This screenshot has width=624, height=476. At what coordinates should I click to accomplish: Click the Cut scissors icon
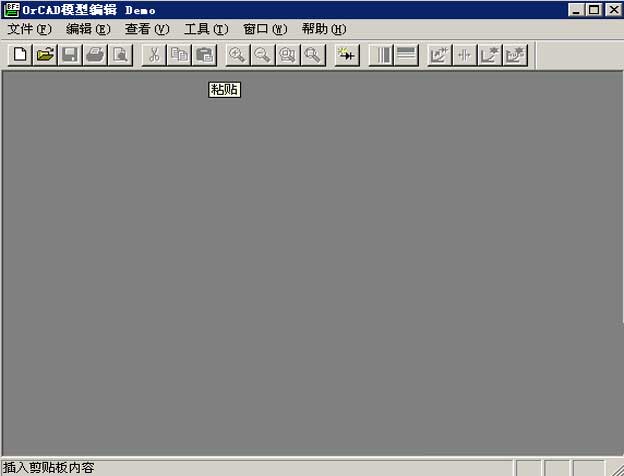point(154,55)
